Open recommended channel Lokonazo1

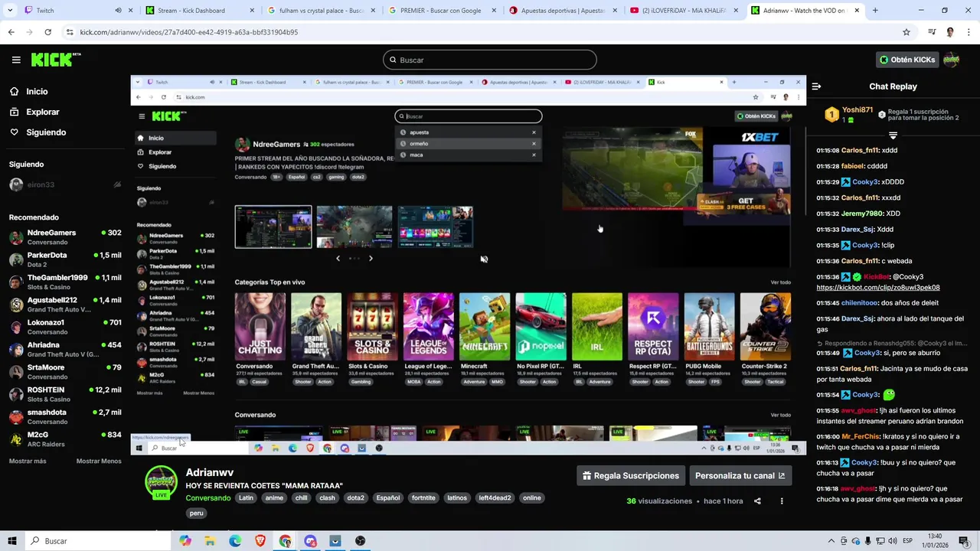(x=65, y=327)
